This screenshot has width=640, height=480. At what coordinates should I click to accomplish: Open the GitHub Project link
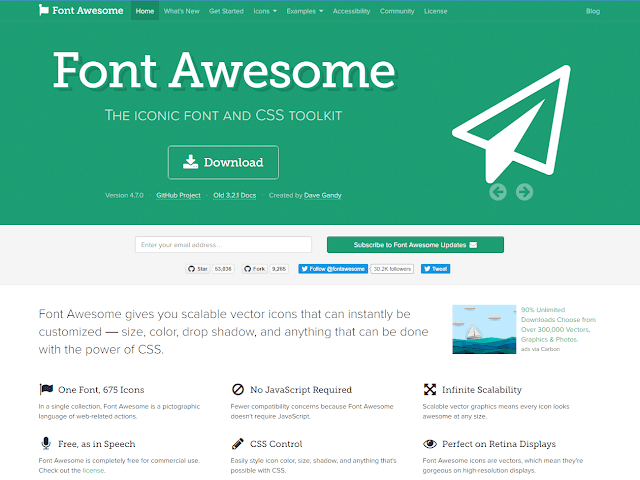pos(178,196)
